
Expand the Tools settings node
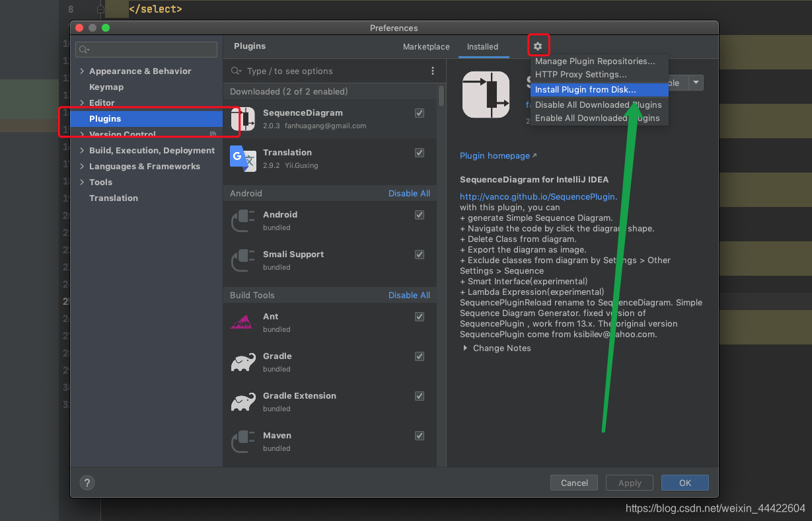click(x=82, y=182)
